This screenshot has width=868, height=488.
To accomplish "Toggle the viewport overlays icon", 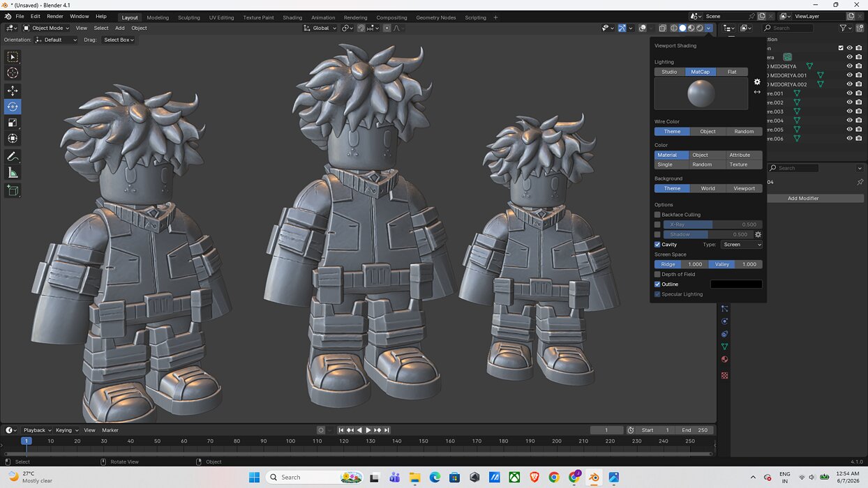I will click(x=642, y=28).
